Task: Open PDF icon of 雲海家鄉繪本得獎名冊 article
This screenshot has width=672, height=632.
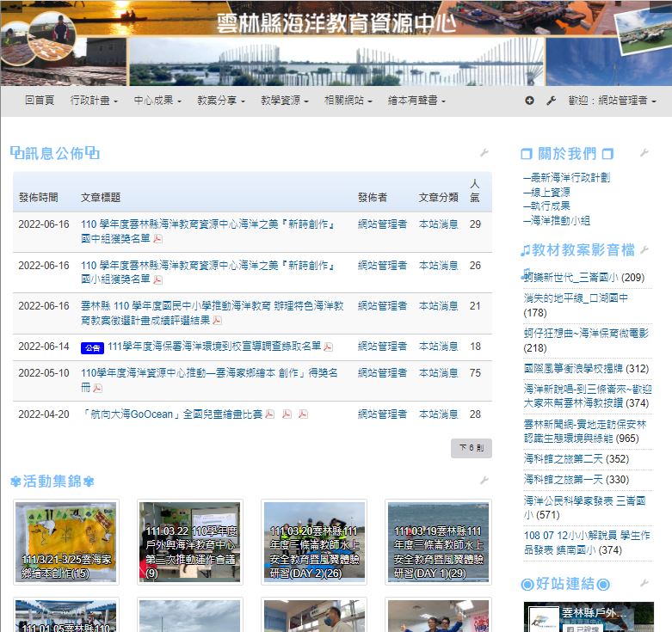Action: 98,389
